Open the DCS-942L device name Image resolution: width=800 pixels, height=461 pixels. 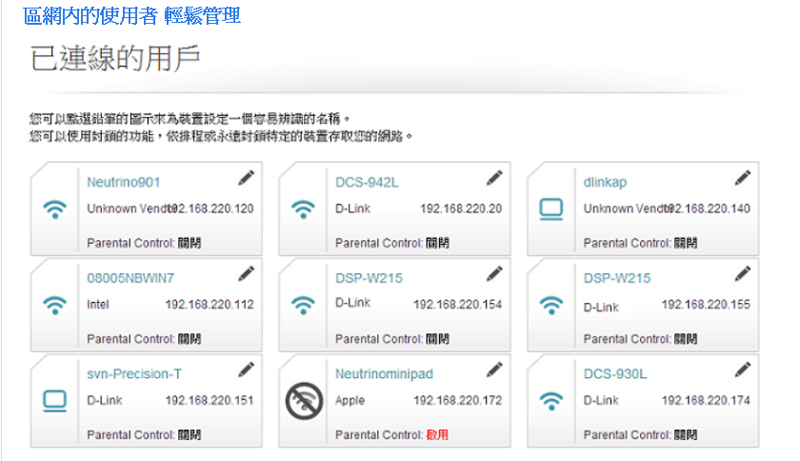[x=367, y=182]
